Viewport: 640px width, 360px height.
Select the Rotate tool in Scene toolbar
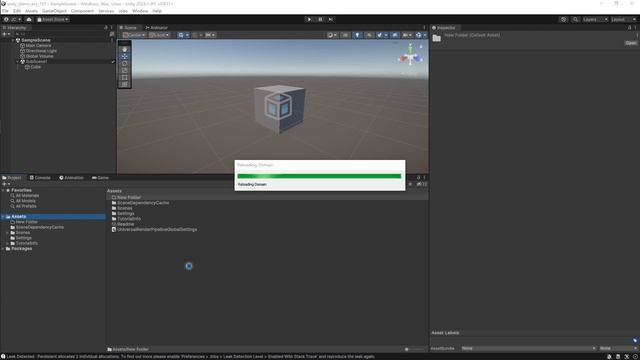pyautogui.click(x=124, y=63)
